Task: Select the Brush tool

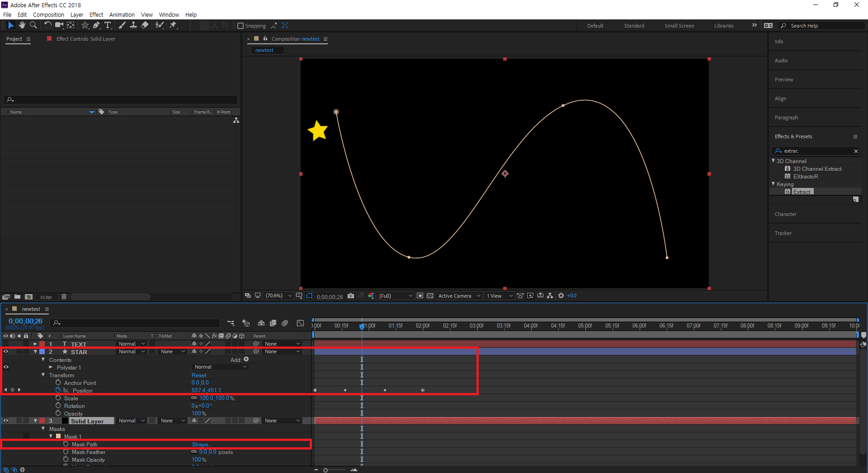Action: point(122,25)
